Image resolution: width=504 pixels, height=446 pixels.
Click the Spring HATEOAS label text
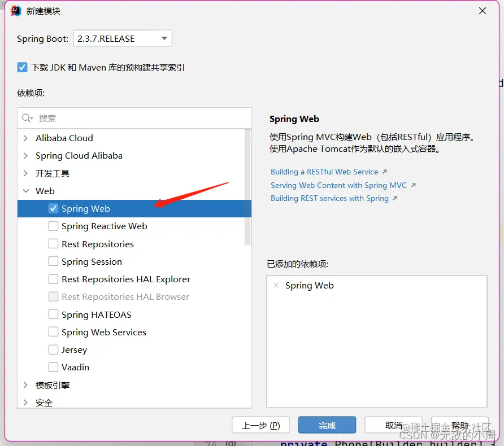click(97, 314)
